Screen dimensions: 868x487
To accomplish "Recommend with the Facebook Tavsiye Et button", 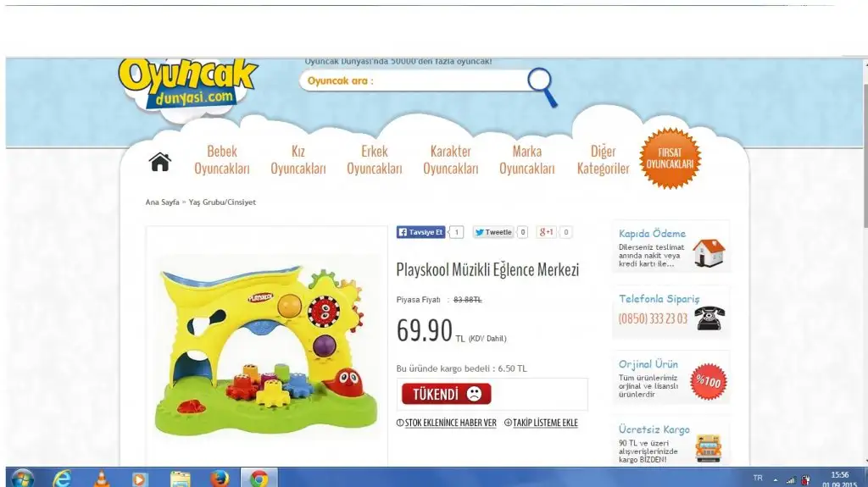I will [420, 232].
